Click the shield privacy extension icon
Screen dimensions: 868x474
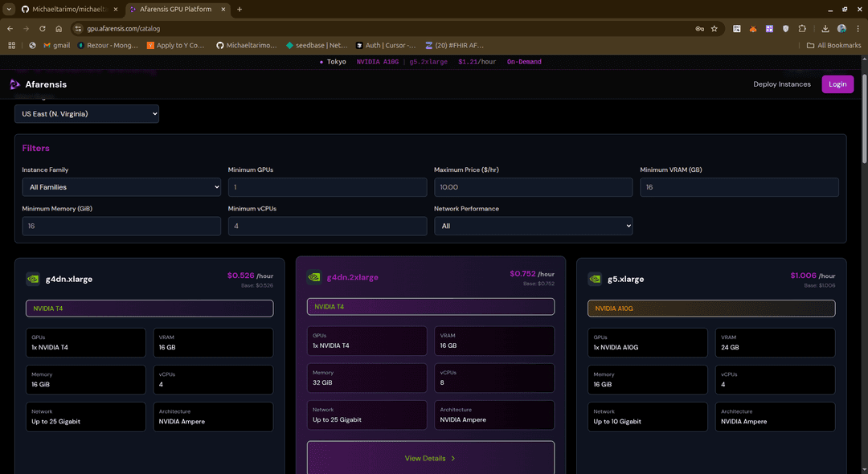[785, 27]
